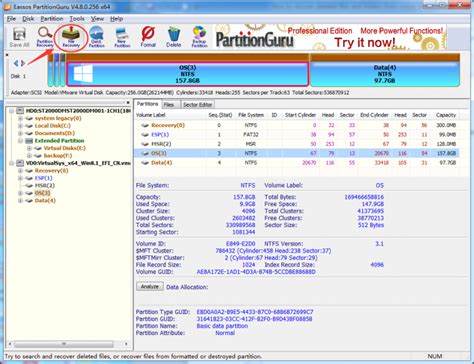The height and width of the screenshot is (364, 474).
Task: Launch the File Recovery tool
Action: [71, 37]
